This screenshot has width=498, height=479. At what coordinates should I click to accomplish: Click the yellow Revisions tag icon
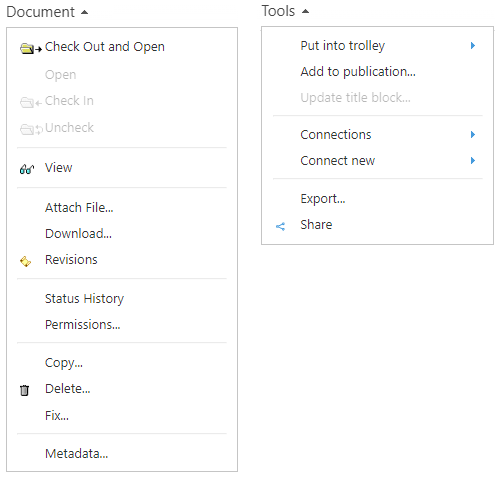[x=26, y=261]
